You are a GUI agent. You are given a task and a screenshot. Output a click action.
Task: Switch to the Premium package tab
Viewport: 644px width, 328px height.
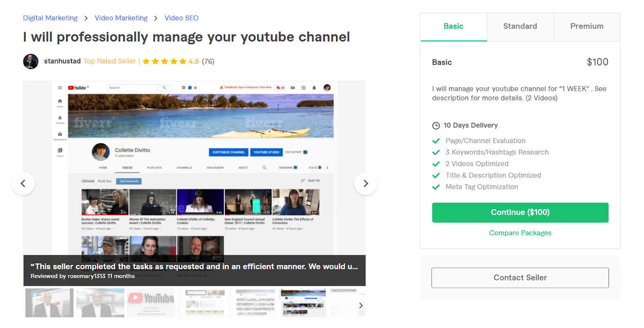click(587, 27)
